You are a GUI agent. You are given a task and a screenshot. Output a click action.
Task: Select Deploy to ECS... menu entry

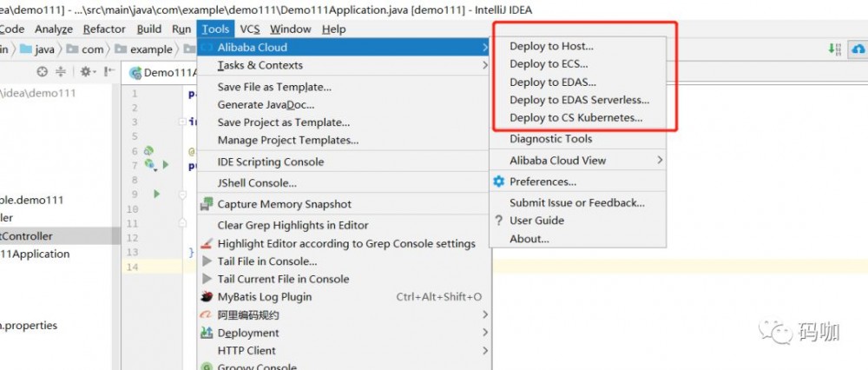[x=549, y=64]
